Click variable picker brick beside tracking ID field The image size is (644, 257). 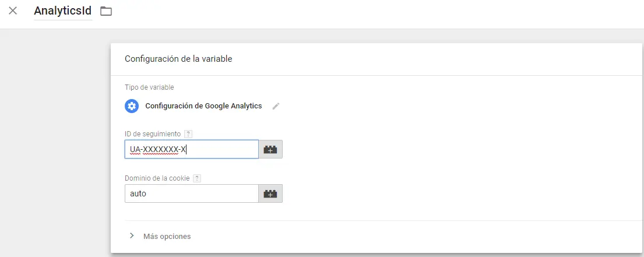tap(270, 149)
